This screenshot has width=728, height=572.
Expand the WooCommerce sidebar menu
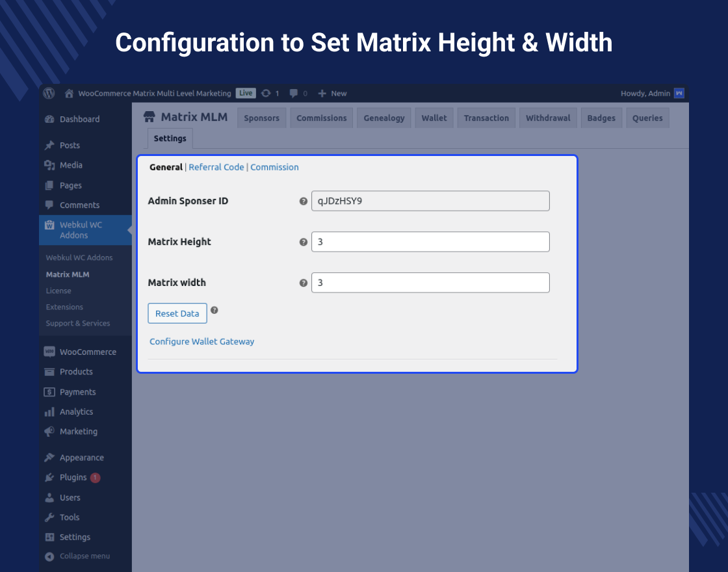(87, 352)
